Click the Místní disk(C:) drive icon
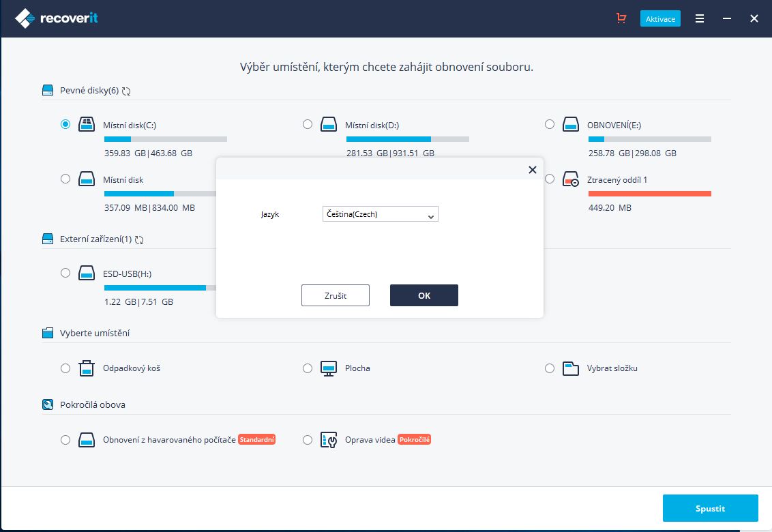772x532 pixels. pos(87,124)
